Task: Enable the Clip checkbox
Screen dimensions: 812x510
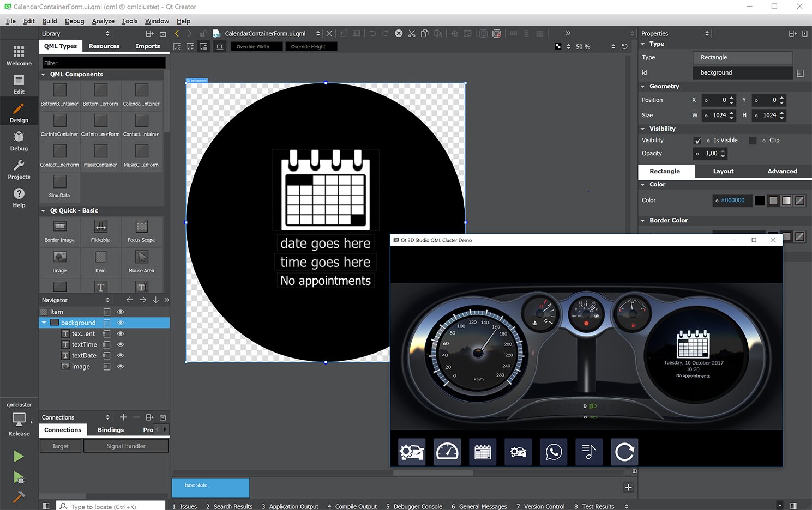Action: [x=753, y=141]
